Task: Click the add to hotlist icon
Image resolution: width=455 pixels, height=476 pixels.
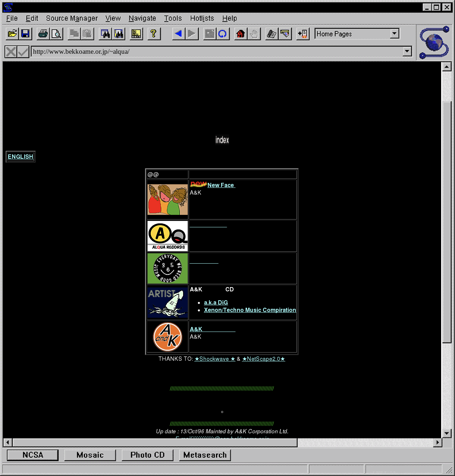Action: click(x=303, y=34)
